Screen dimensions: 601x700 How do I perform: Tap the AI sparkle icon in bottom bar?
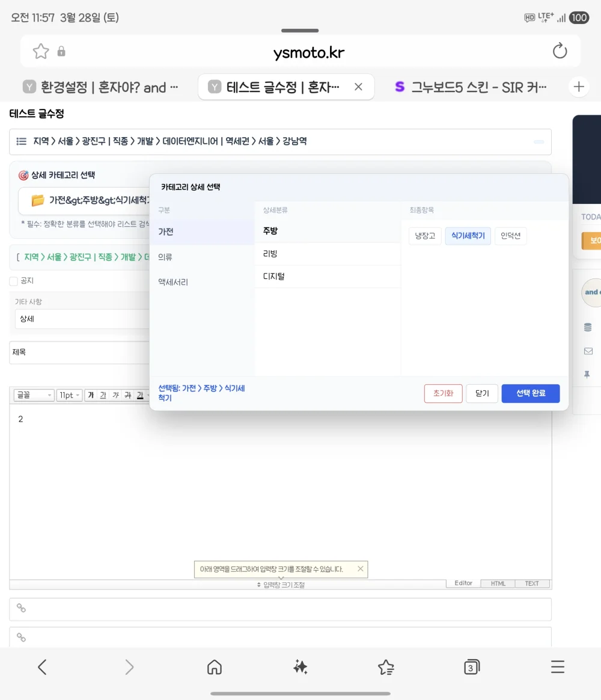click(x=300, y=667)
